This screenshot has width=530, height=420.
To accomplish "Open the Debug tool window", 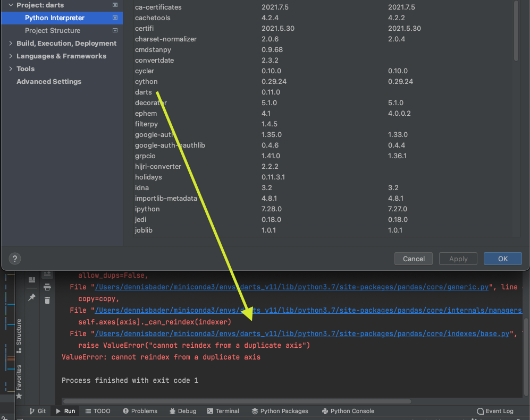I will 183,410.
